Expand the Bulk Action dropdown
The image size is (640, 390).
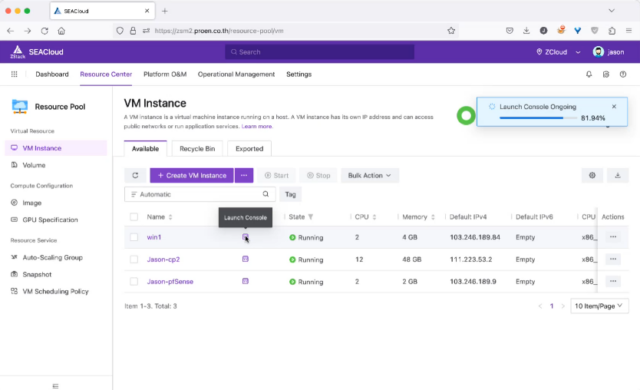tap(370, 175)
